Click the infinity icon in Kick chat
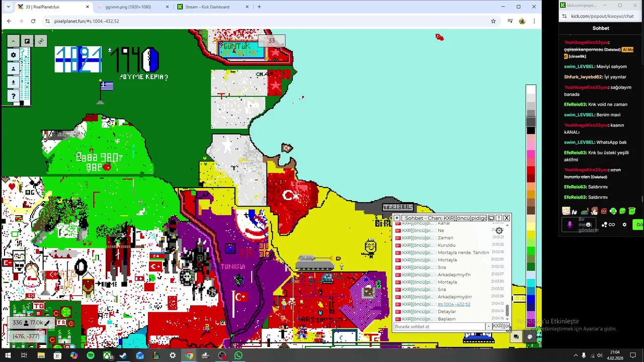The image size is (644, 362). pyautogui.click(x=612, y=225)
